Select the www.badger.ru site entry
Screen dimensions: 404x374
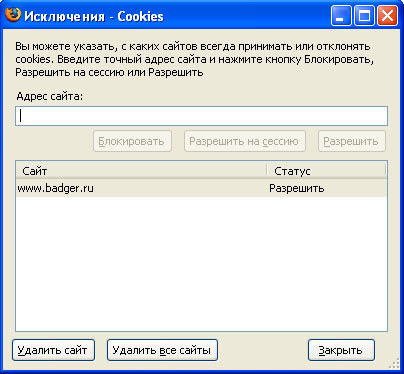tap(201, 188)
